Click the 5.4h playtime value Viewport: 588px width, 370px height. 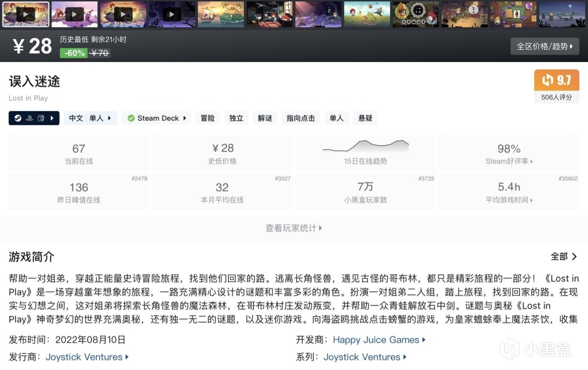[509, 187]
